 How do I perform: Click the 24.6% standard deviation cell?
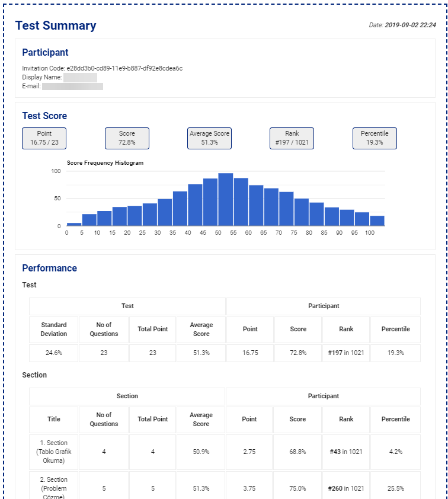coord(54,353)
